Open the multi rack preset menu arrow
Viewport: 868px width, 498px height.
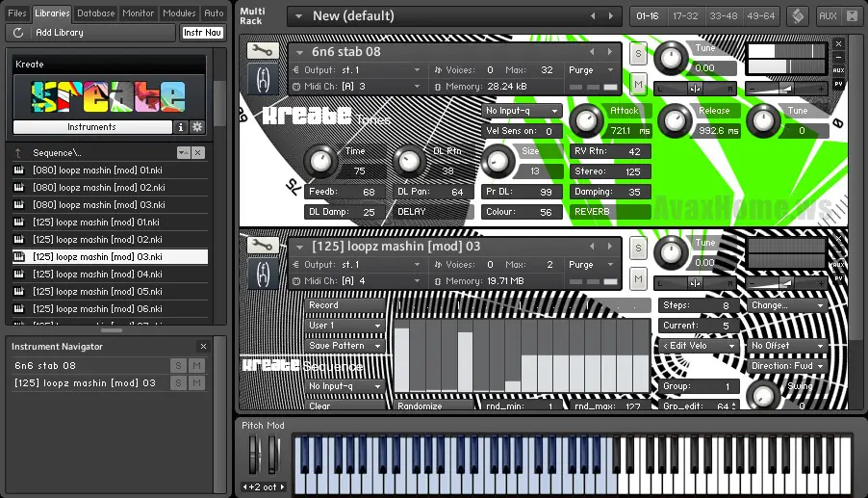point(299,16)
